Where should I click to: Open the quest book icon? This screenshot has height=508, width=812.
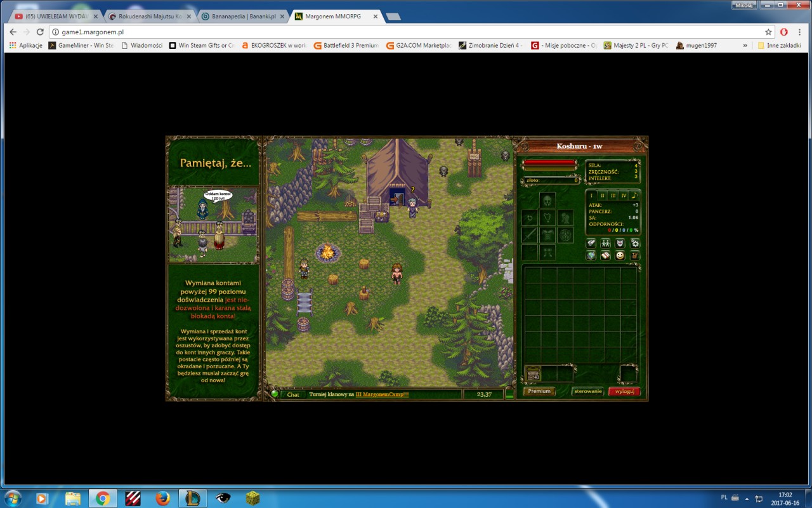click(605, 255)
